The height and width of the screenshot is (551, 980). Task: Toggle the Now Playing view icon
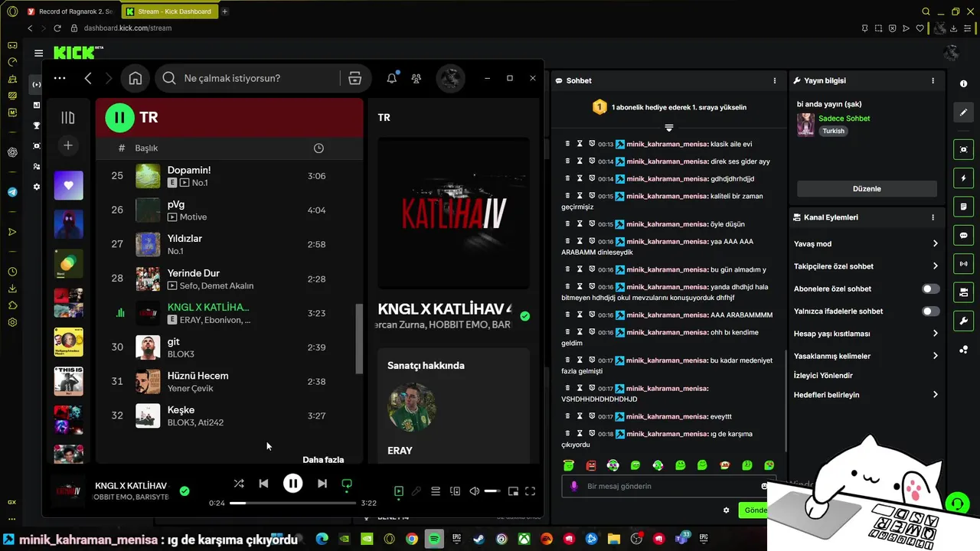click(x=399, y=491)
